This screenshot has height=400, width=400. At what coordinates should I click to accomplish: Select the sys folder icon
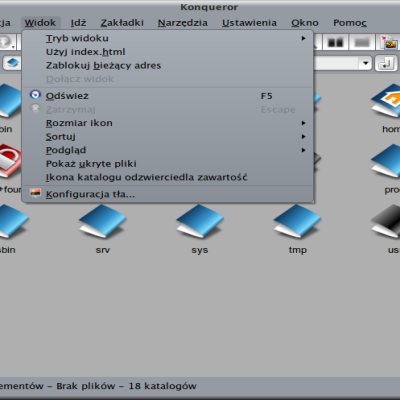point(200,221)
